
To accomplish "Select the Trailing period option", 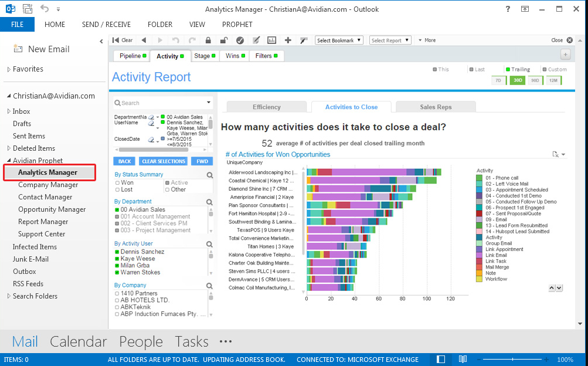I will [x=518, y=69].
